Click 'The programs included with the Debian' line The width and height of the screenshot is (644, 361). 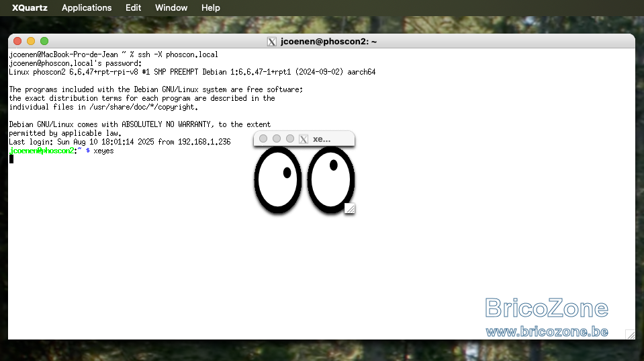point(156,89)
